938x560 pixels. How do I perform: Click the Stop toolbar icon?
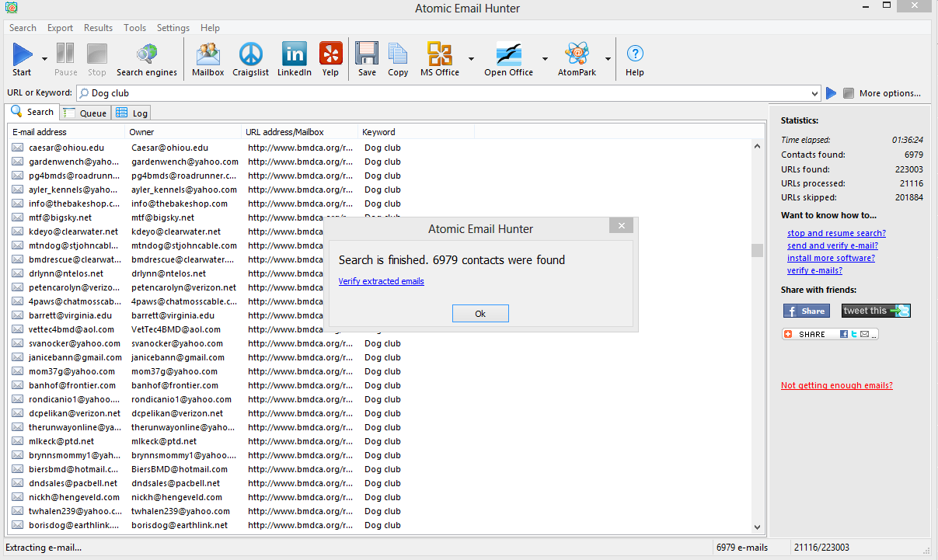pyautogui.click(x=97, y=59)
